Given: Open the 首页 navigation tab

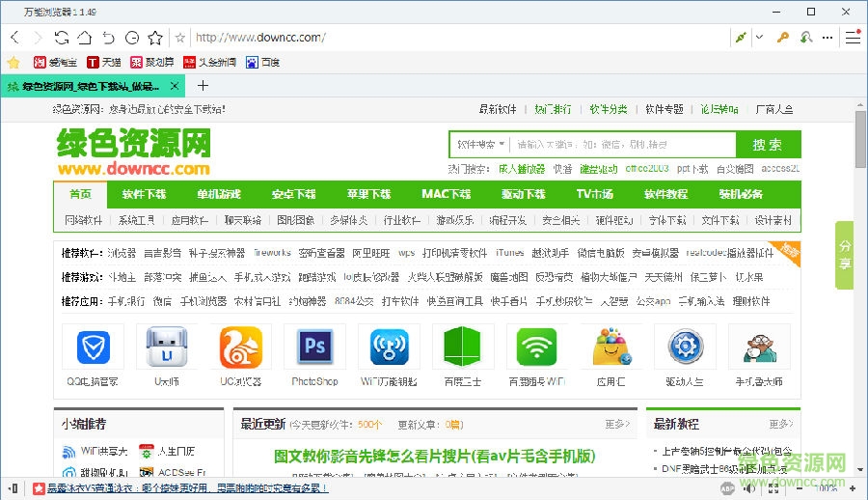Looking at the screenshot, I should click(80, 194).
